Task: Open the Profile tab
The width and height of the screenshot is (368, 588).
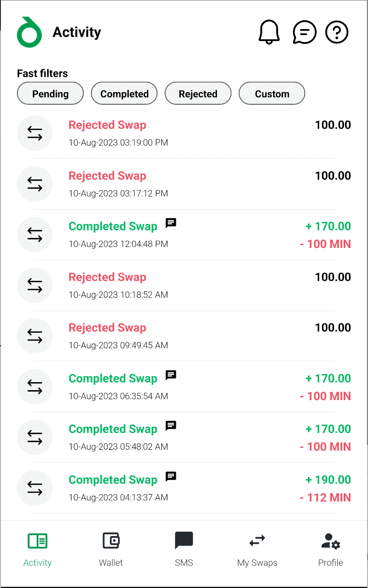Action: [330, 549]
